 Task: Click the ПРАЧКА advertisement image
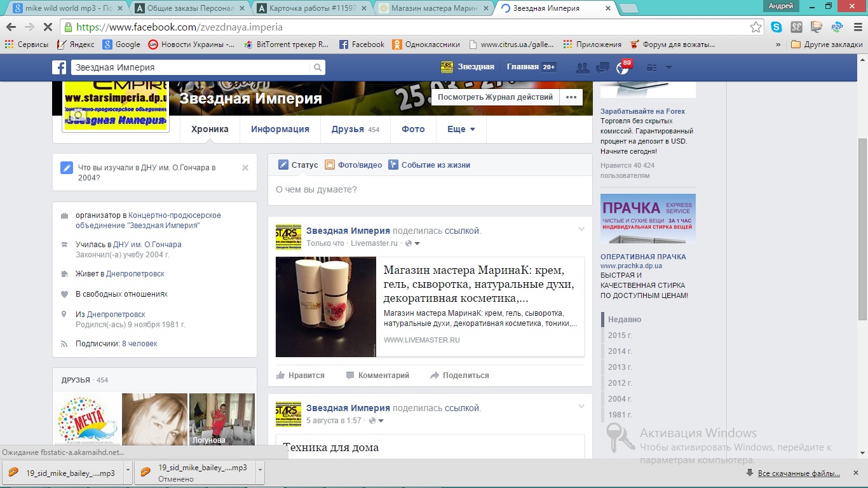pos(648,219)
